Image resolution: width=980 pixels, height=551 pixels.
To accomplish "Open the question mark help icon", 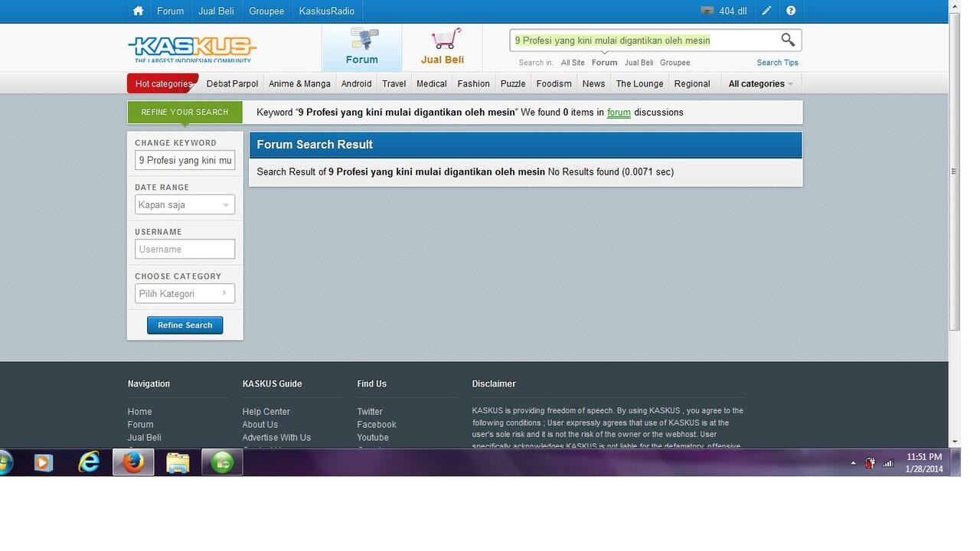I will point(791,11).
